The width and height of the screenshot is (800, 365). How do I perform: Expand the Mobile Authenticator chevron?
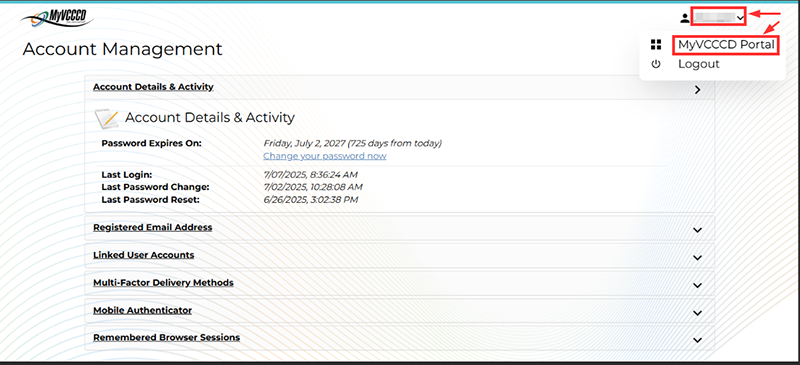point(697,312)
